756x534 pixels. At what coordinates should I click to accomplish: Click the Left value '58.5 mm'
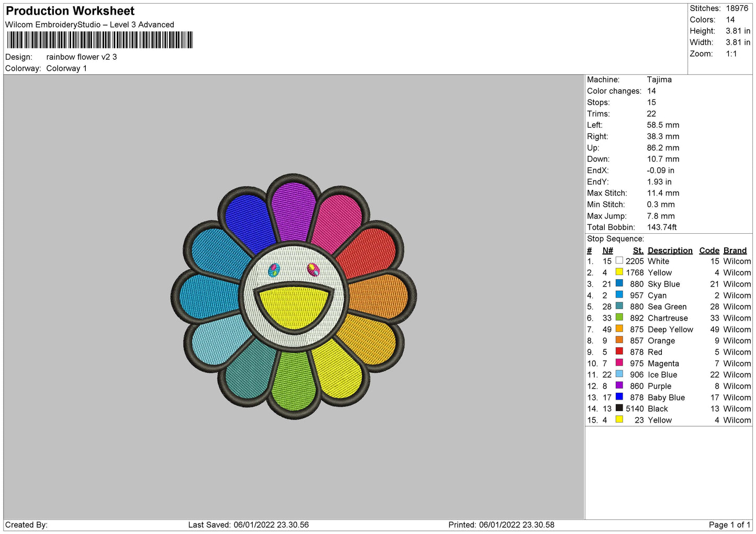click(x=663, y=125)
